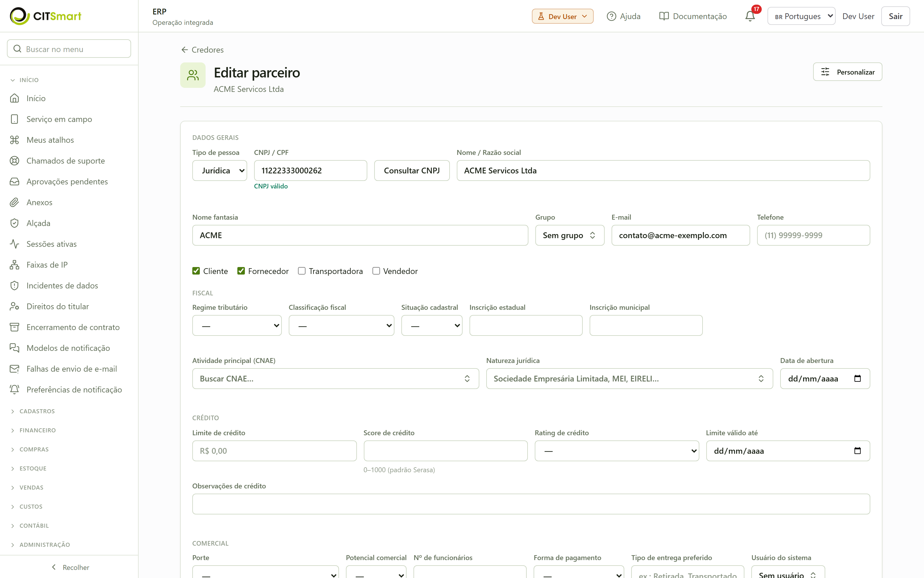
Task: Open the Grupo Sem grupo selector
Action: (x=570, y=235)
